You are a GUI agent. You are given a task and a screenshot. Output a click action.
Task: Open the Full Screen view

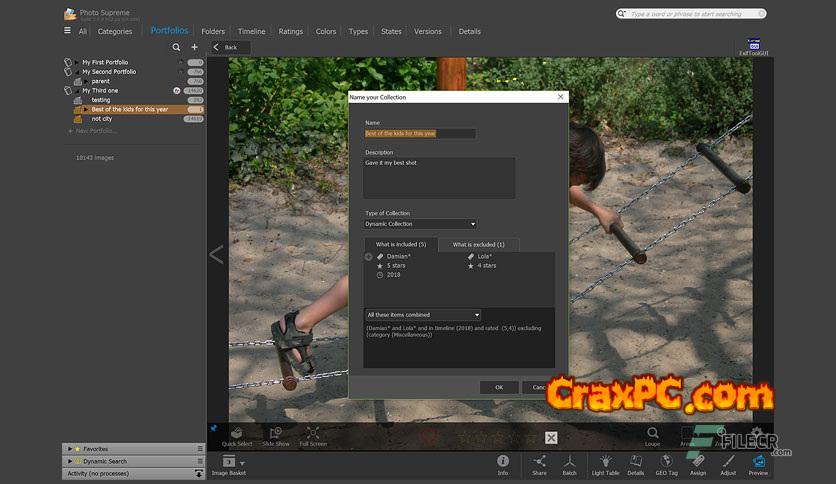click(x=313, y=436)
